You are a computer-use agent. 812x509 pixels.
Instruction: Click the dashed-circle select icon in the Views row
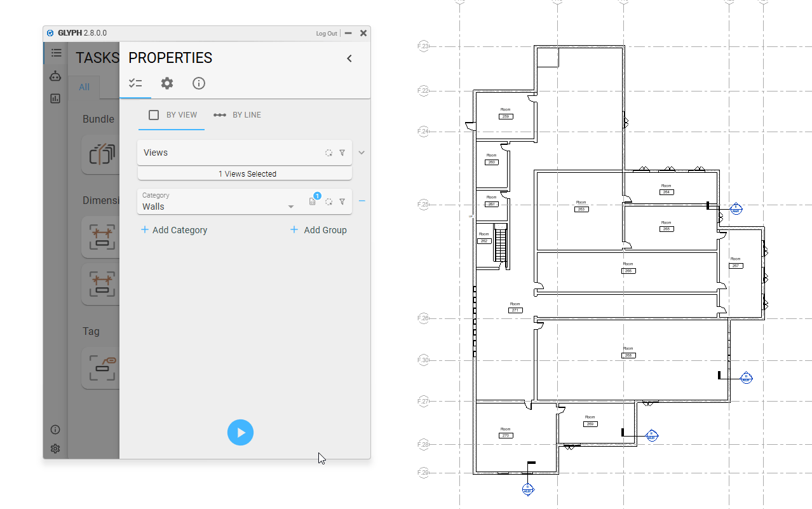coord(329,153)
